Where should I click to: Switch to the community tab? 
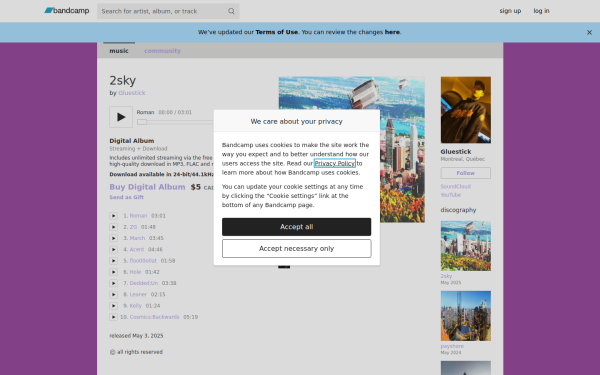(x=162, y=51)
